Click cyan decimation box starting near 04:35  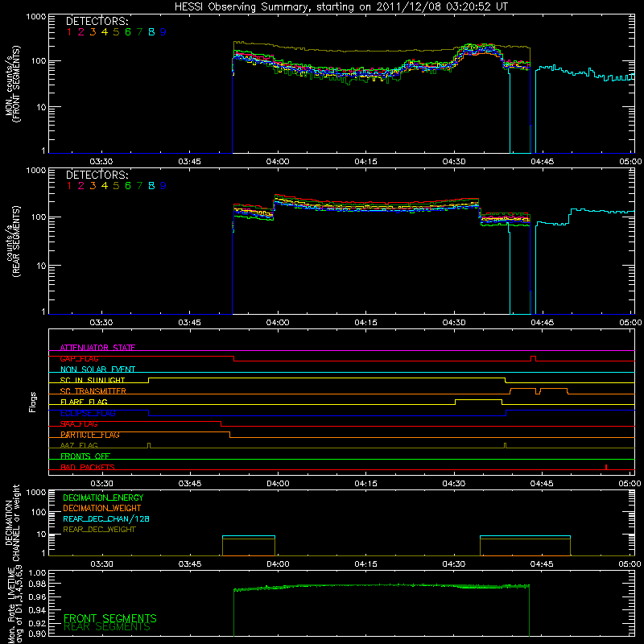point(525,536)
